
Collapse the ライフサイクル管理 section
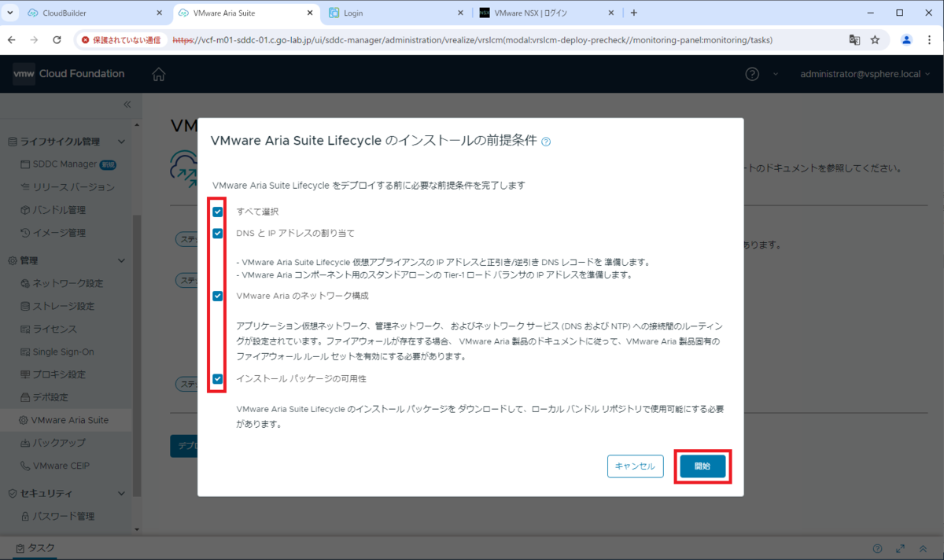121,142
